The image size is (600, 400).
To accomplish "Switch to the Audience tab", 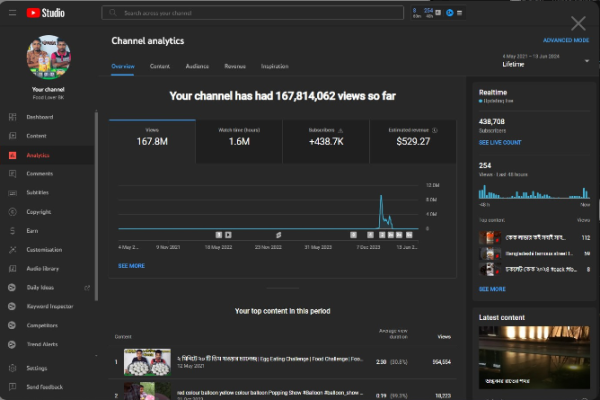I will [197, 66].
